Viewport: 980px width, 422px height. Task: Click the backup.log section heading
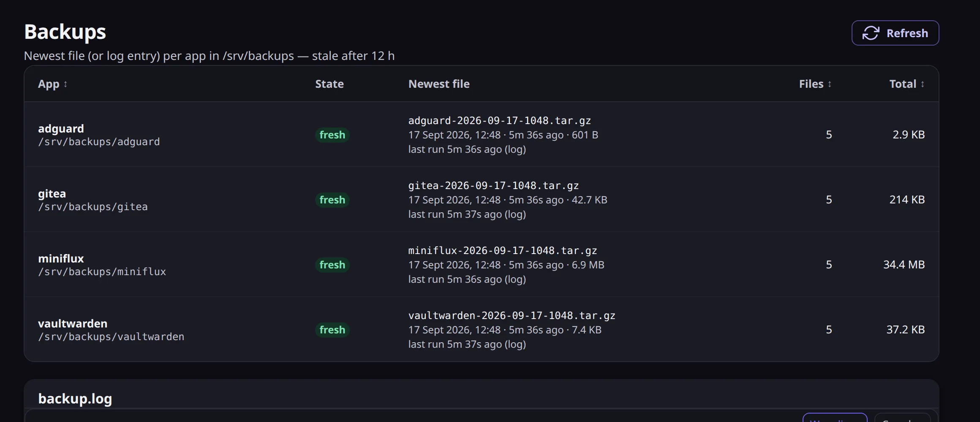(75, 399)
